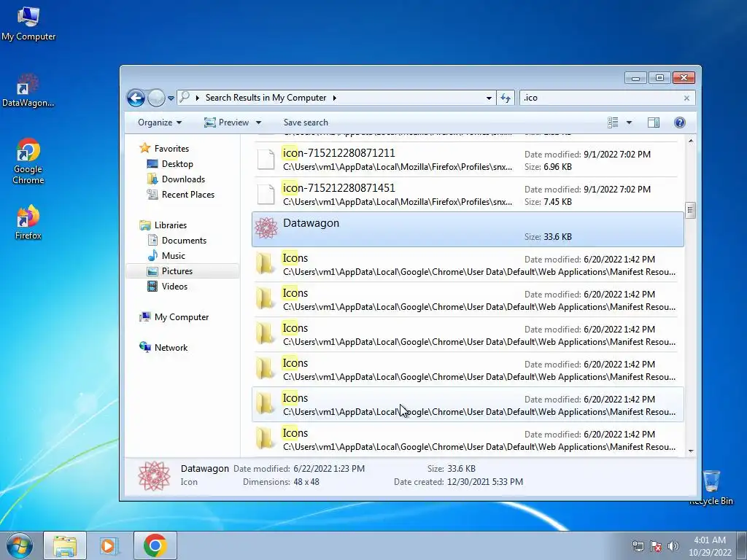747x560 pixels.
Task: Click the scrollbar down arrow
Action: pyautogui.click(x=690, y=451)
